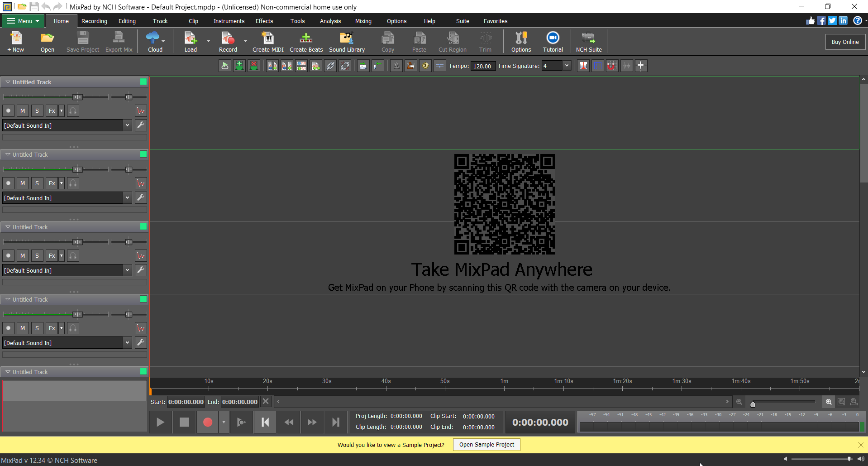This screenshot has width=868, height=466.
Task: Expand the Fx dropdown arrow on first track
Action: click(62, 111)
